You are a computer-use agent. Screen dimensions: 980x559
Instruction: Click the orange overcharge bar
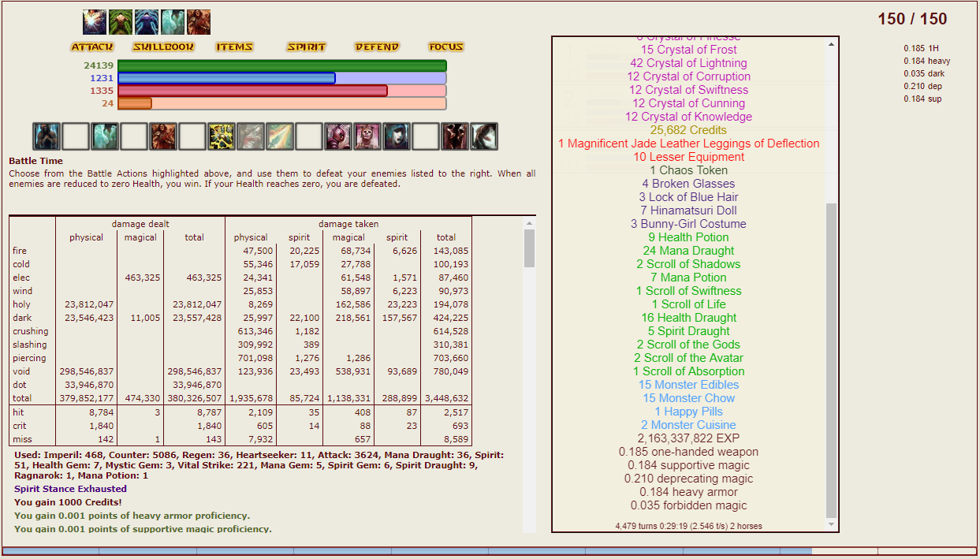coord(282,103)
